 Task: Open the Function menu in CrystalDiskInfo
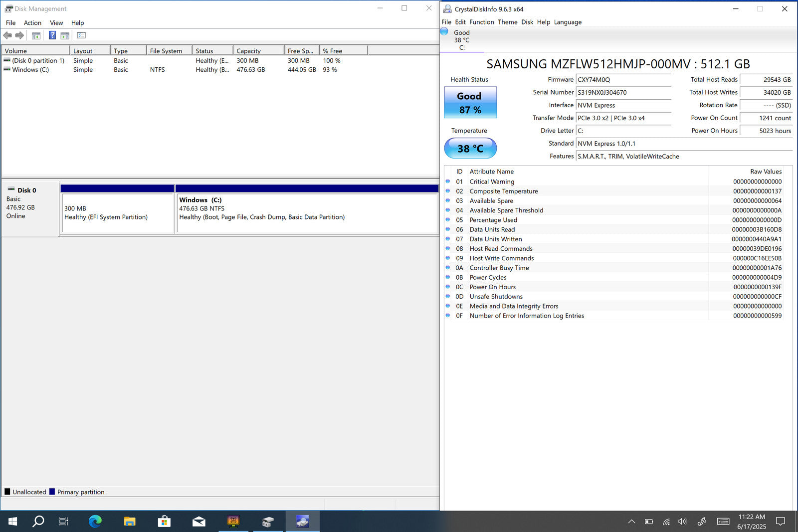tap(481, 22)
